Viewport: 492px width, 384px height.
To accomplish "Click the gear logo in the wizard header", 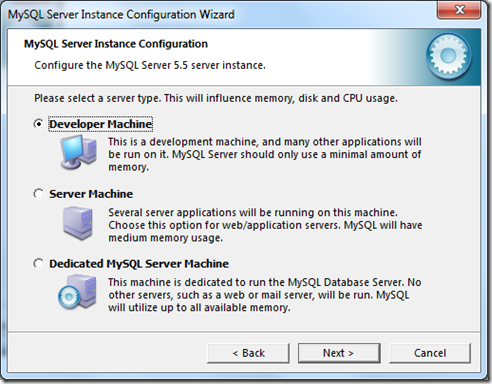I will click(449, 56).
